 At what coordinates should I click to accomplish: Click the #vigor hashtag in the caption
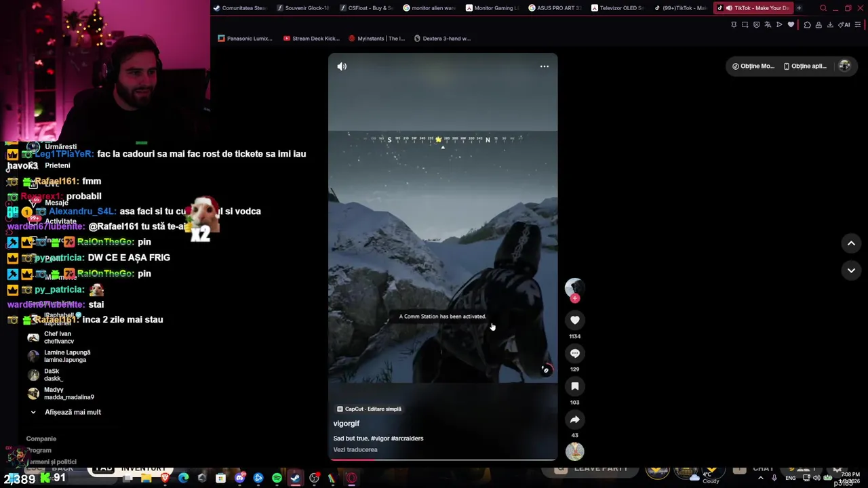(379, 439)
